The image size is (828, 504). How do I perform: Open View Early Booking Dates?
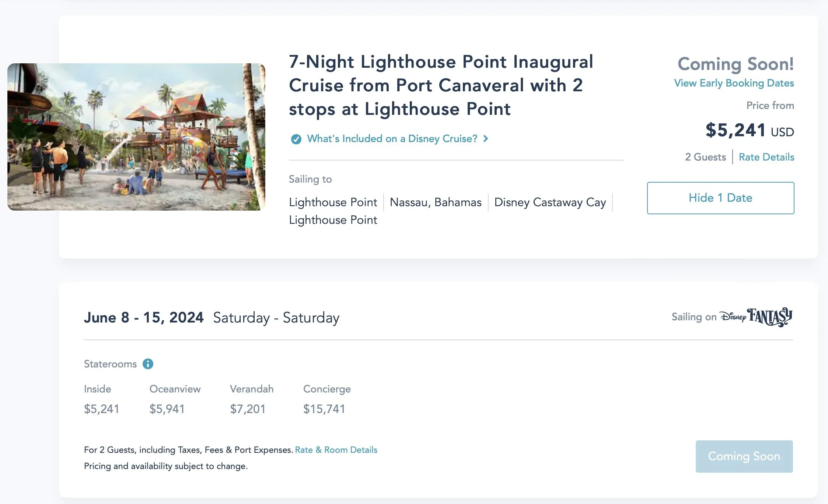coord(734,83)
